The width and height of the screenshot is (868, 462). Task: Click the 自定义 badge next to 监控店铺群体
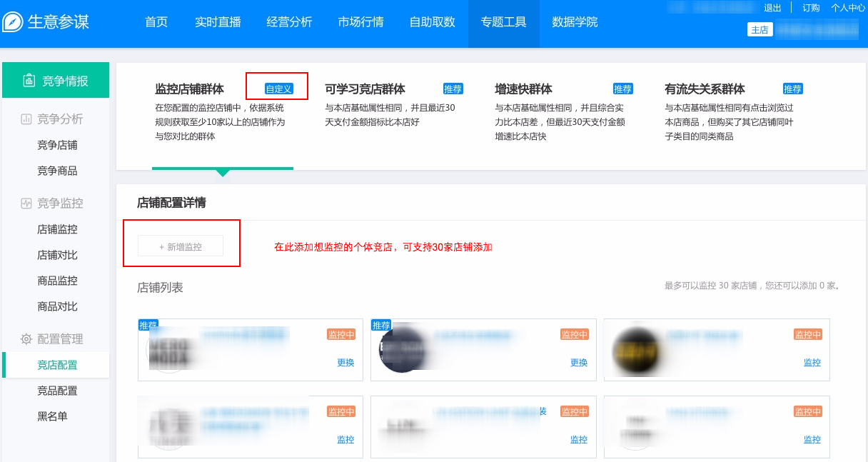tap(277, 90)
